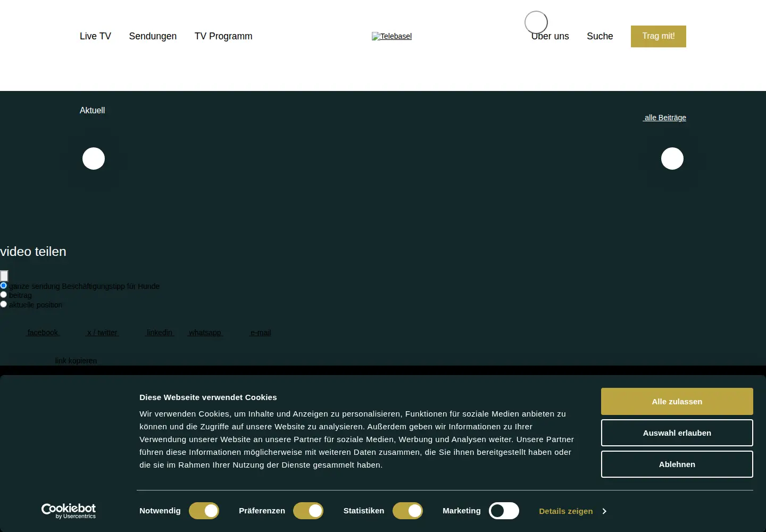Click the small button below video teilen
766x532 pixels.
(4, 276)
